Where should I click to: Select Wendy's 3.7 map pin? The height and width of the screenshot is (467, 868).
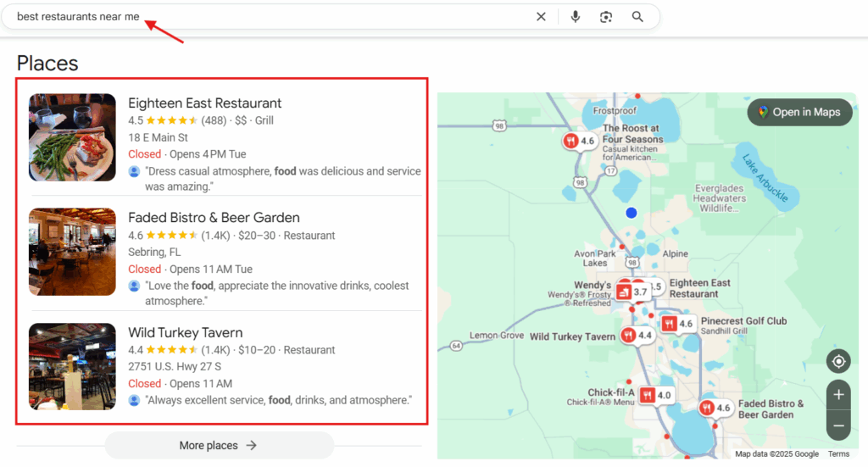[632, 292]
